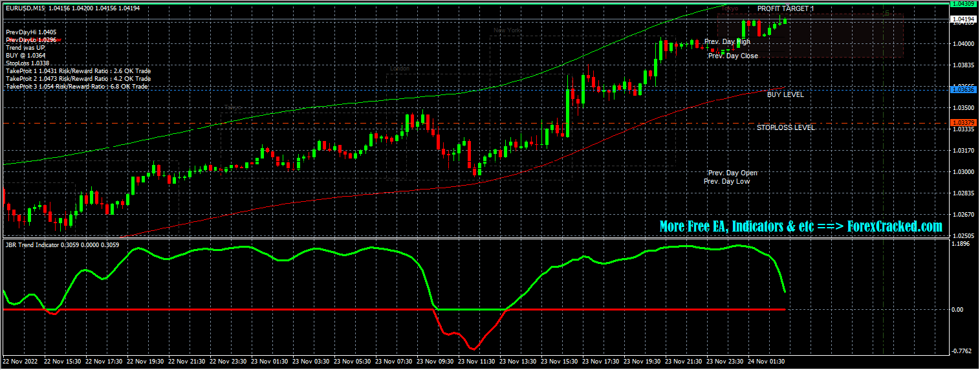Click the BUY LEVEL label

785,94
